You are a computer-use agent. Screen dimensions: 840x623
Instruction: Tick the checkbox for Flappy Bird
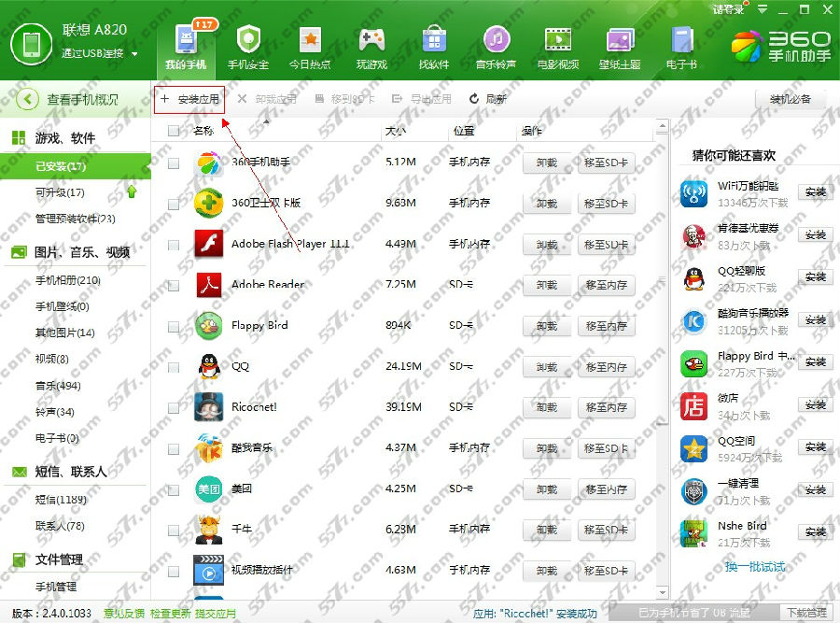[174, 327]
